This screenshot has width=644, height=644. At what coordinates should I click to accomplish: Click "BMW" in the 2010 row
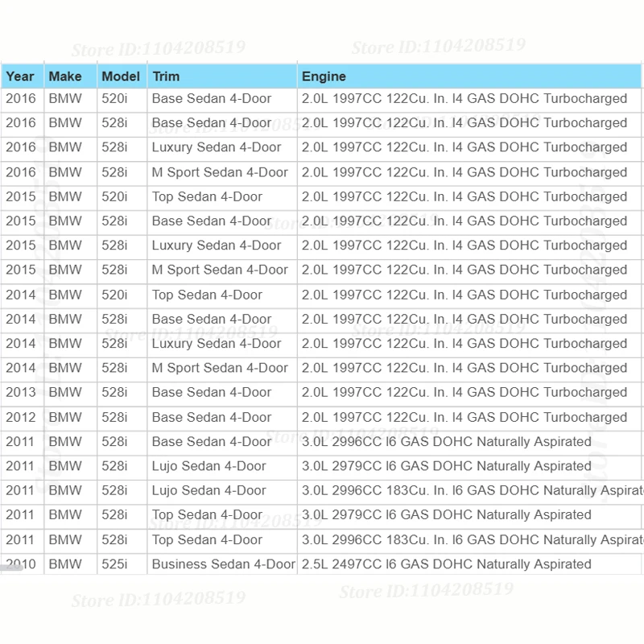pos(65,564)
